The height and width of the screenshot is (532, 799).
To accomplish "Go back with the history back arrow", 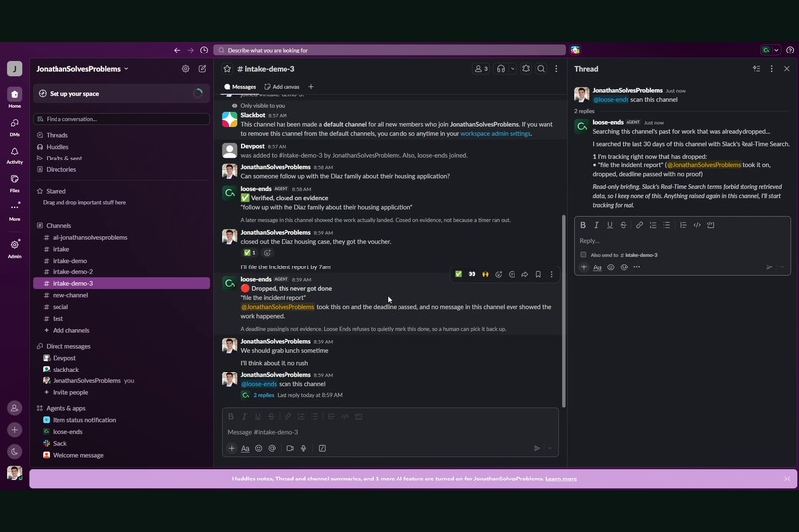I will click(177, 50).
